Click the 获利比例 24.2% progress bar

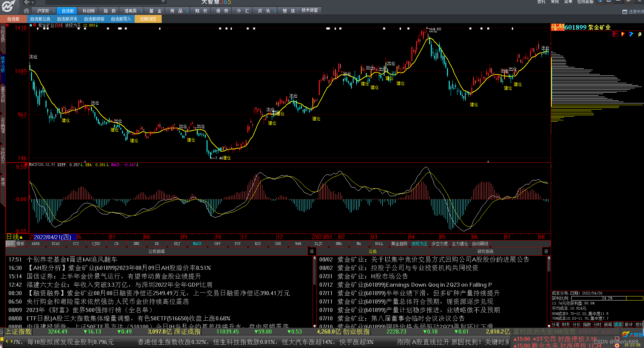[x=607, y=298]
